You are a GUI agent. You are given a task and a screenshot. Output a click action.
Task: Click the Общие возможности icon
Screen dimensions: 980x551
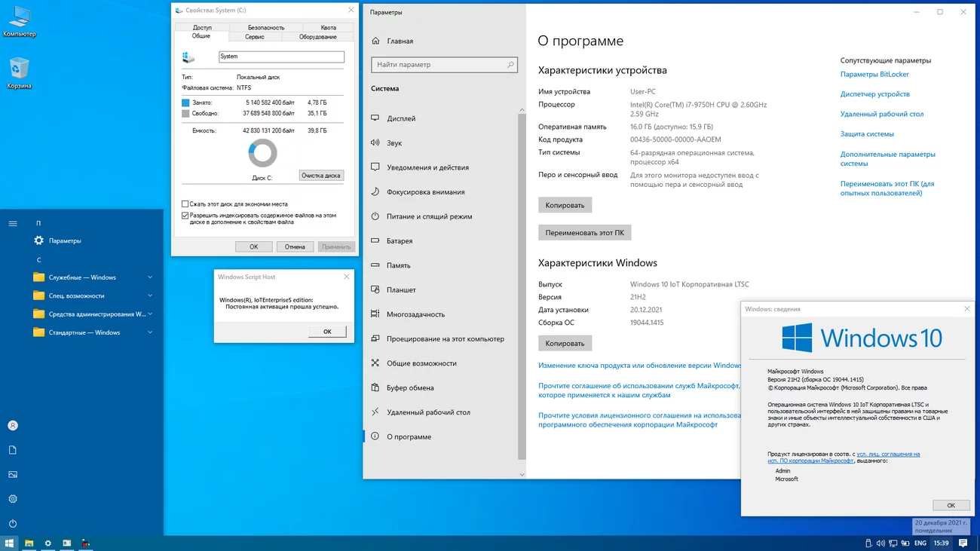[x=375, y=363]
